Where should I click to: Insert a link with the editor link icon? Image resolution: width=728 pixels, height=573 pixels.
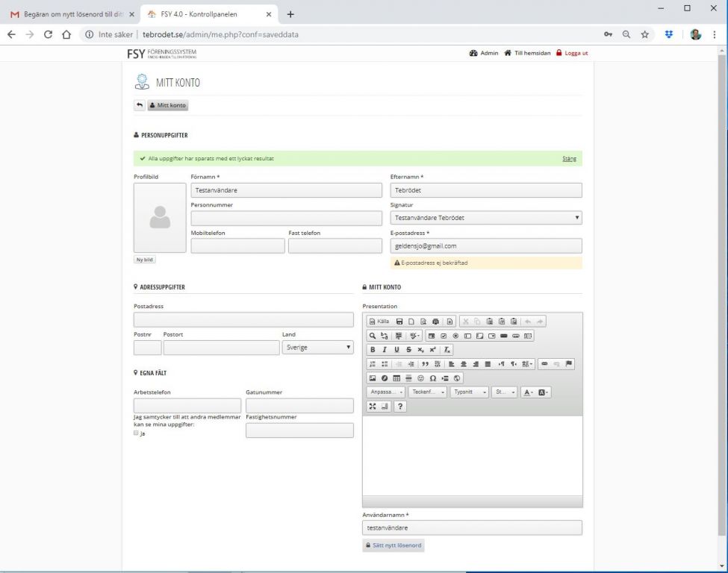(544, 363)
